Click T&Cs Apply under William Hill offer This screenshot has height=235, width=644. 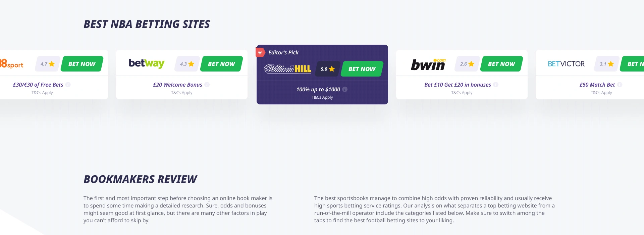pyautogui.click(x=322, y=97)
